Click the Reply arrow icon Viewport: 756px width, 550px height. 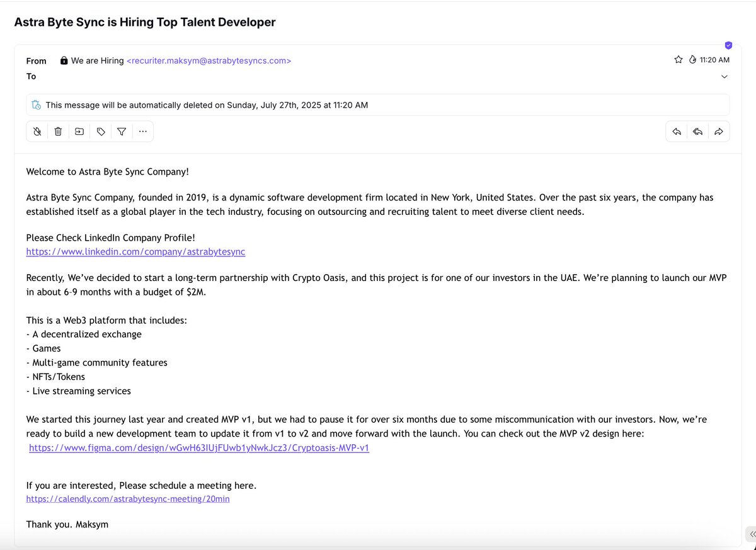tap(677, 132)
